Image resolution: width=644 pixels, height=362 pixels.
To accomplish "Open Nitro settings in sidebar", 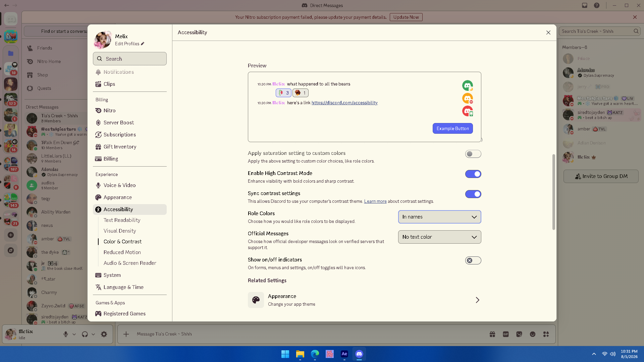I will point(129,111).
